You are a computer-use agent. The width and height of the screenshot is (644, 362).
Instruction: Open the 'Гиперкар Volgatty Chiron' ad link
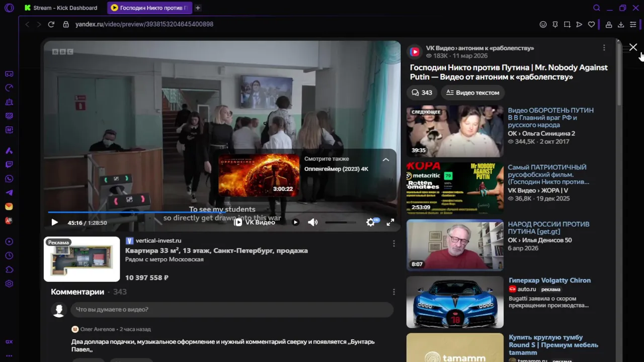click(x=550, y=281)
